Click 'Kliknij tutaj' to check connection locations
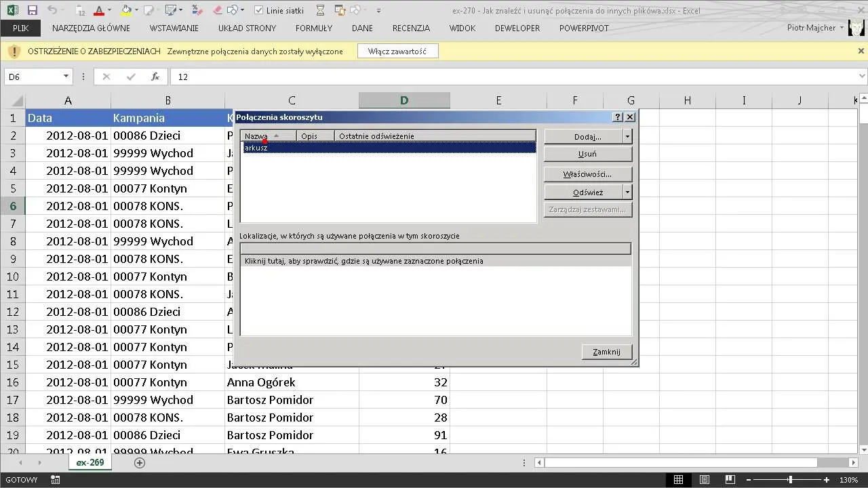868x488 pixels. click(x=364, y=261)
